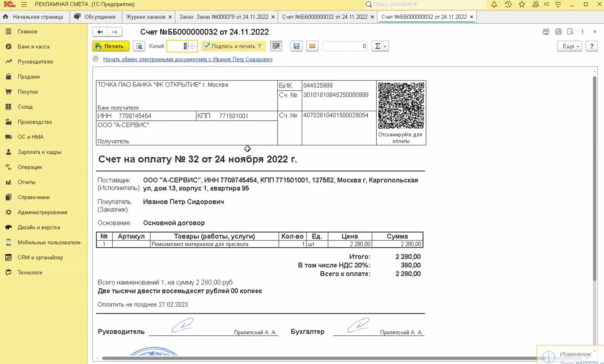Open the Еще dropdown menu
604x364 pixels.
coord(570,46)
